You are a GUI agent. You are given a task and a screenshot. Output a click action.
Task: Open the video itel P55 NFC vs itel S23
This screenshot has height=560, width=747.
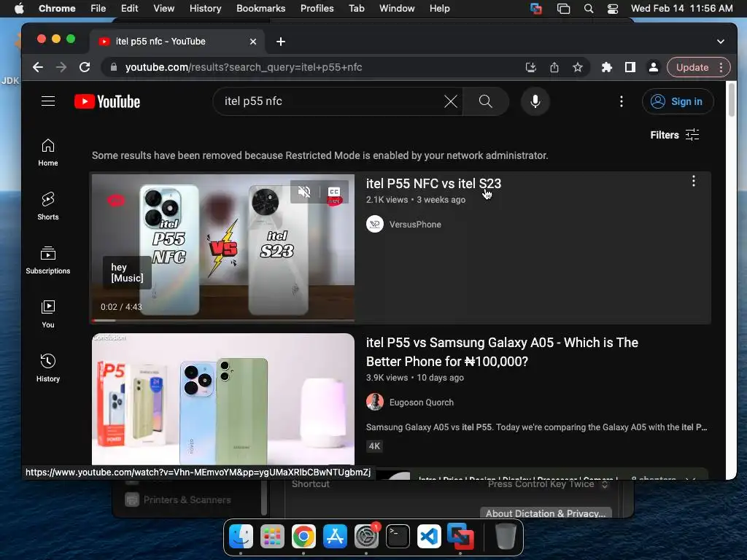[433, 184]
